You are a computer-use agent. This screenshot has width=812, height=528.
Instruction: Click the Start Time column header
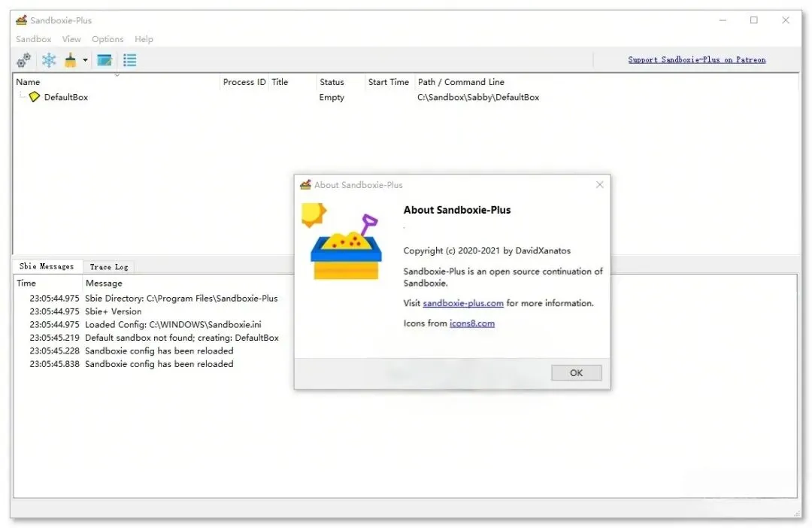tap(389, 82)
